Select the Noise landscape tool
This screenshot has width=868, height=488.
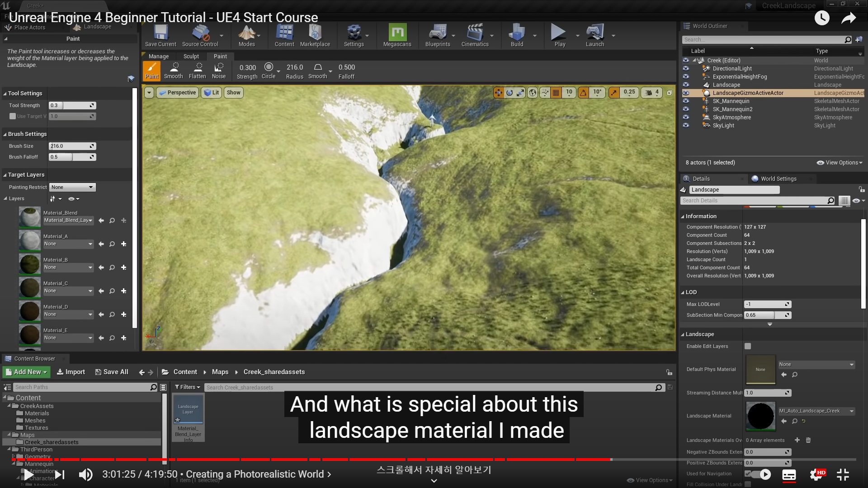[x=219, y=71]
